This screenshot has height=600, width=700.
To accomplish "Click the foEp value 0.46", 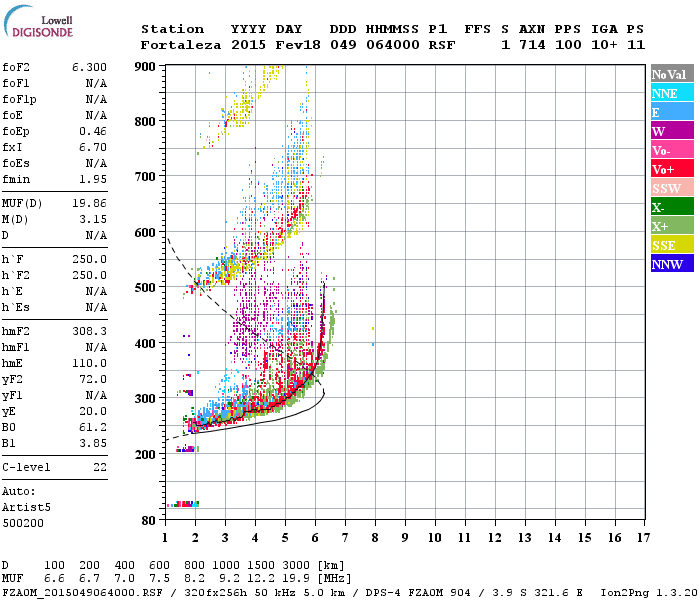I will pos(93,131).
